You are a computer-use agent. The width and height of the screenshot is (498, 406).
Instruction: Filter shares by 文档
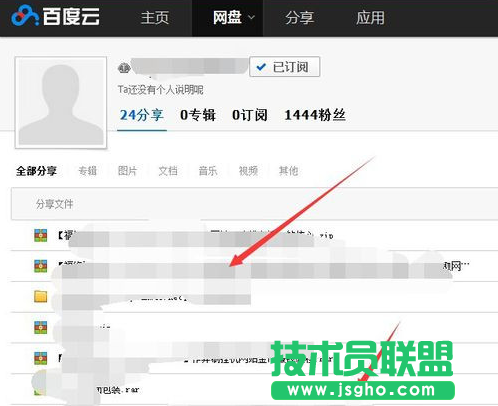[168, 171]
